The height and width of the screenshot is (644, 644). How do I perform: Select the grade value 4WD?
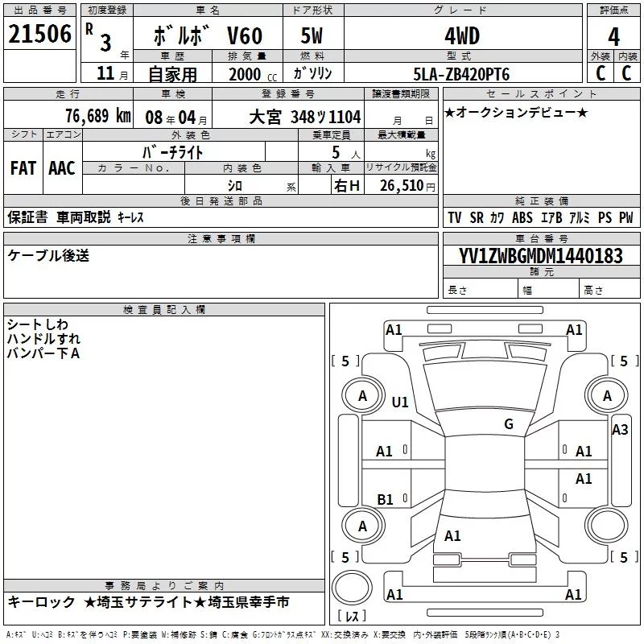click(462, 36)
